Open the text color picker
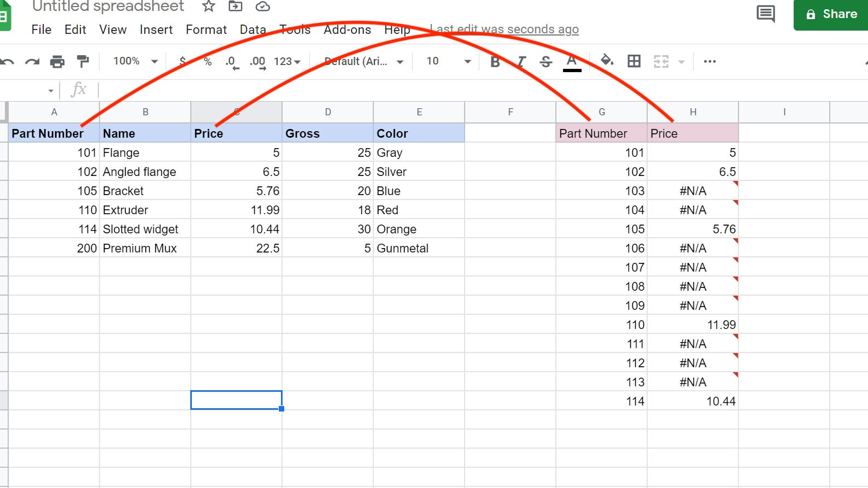Viewport: 868px width, 488px height. (572, 62)
